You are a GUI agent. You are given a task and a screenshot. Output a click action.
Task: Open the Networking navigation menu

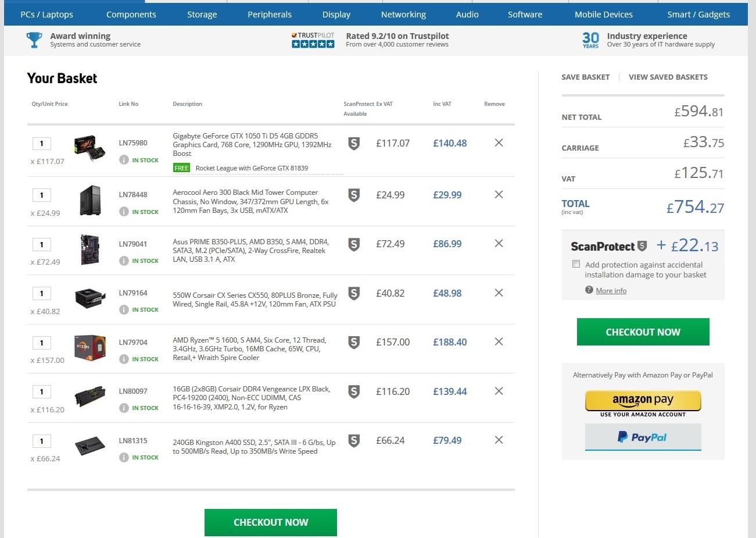click(403, 15)
